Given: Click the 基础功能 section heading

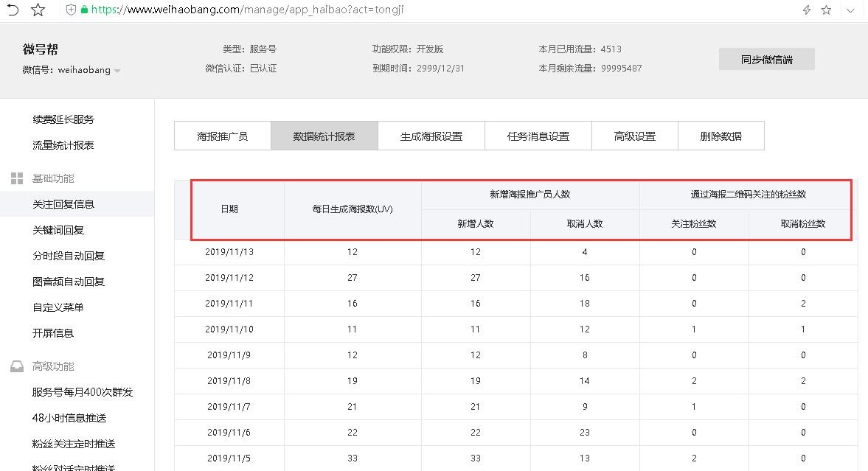Looking at the screenshot, I should tap(53, 178).
